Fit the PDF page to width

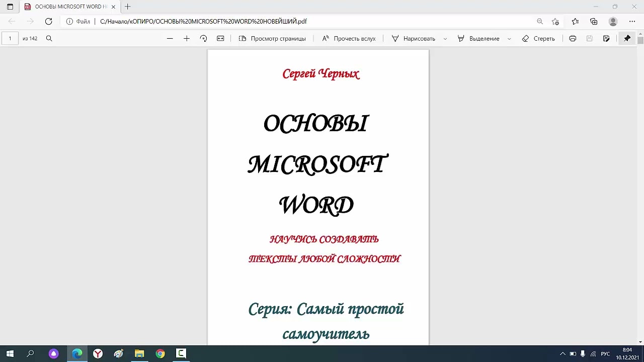[x=220, y=39]
